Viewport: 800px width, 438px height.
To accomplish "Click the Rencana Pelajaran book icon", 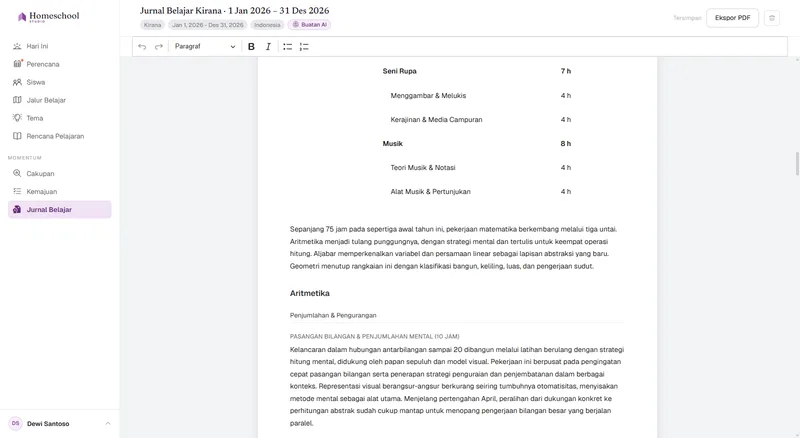I will [17, 136].
